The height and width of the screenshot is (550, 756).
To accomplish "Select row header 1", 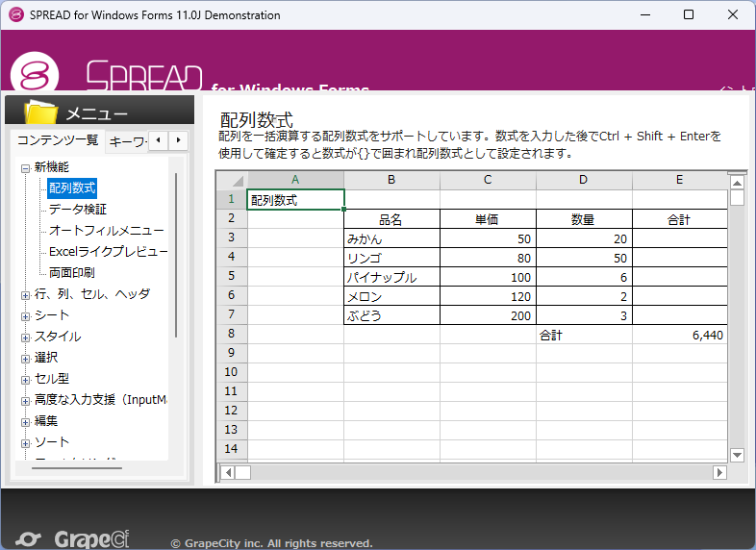I will pos(232,199).
